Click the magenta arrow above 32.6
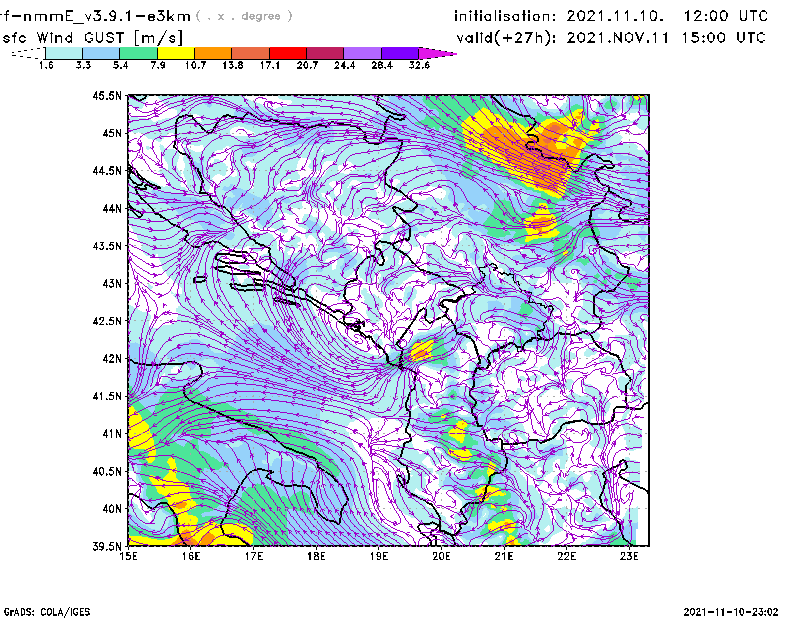This screenshot has width=800, height=618. pyautogui.click(x=437, y=53)
